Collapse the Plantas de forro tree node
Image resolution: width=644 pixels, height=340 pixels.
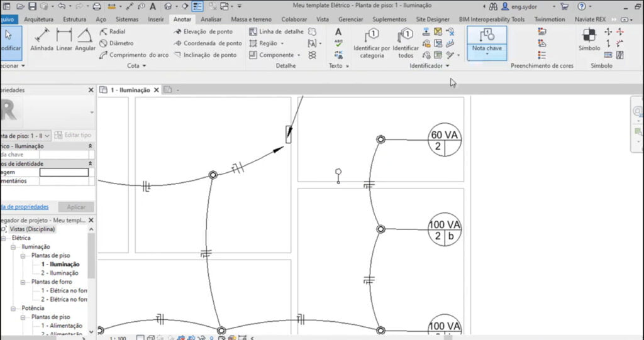point(23,282)
